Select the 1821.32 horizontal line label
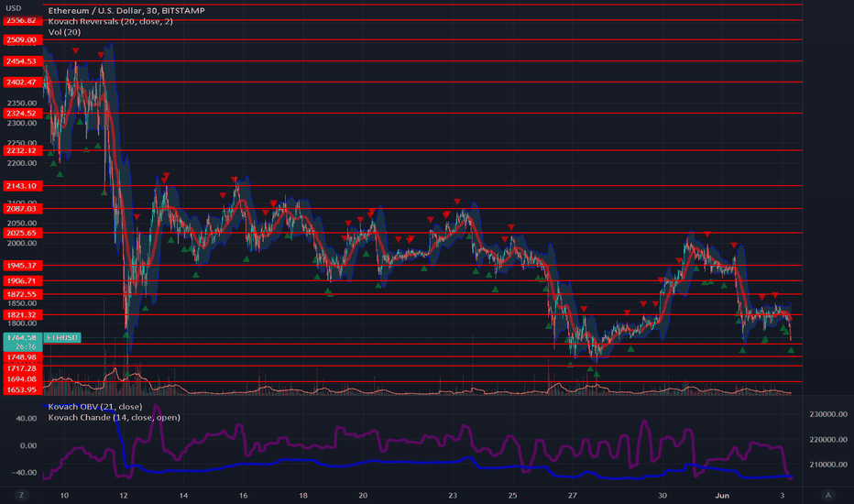This screenshot has width=854, height=504. (22, 315)
